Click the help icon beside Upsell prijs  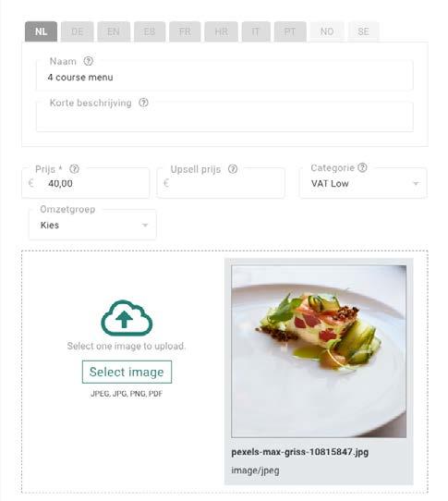pos(233,169)
